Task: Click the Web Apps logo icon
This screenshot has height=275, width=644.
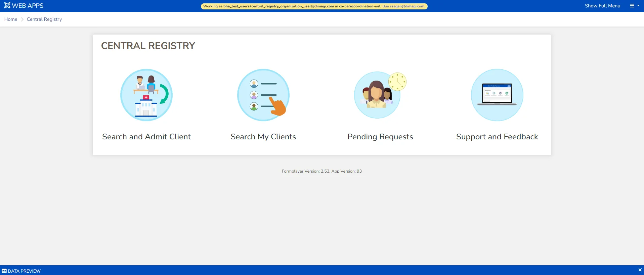Action: coord(7,6)
